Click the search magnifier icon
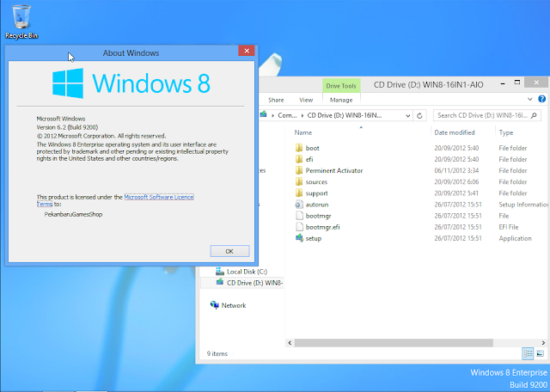Screen dimensions: 550x392 pyautogui.click(x=534, y=115)
